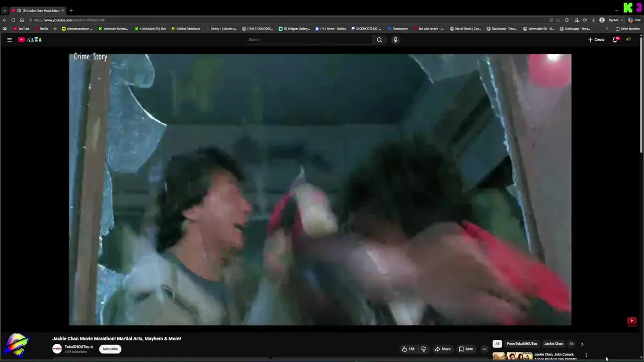644x362 pixels.
Task: Open the video title text
Action: [x=116, y=339]
